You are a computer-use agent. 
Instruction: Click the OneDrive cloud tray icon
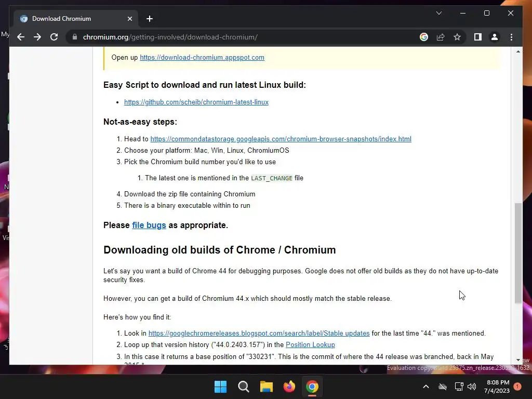(x=443, y=387)
